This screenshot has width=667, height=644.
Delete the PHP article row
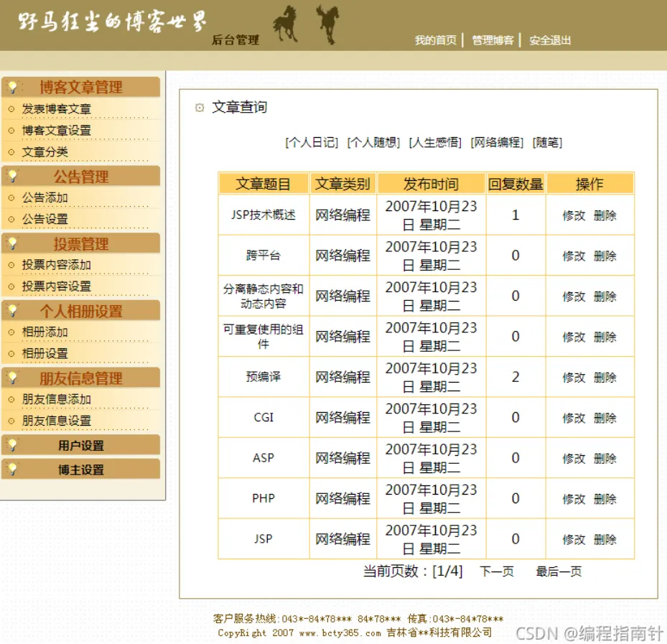coord(605,499)
